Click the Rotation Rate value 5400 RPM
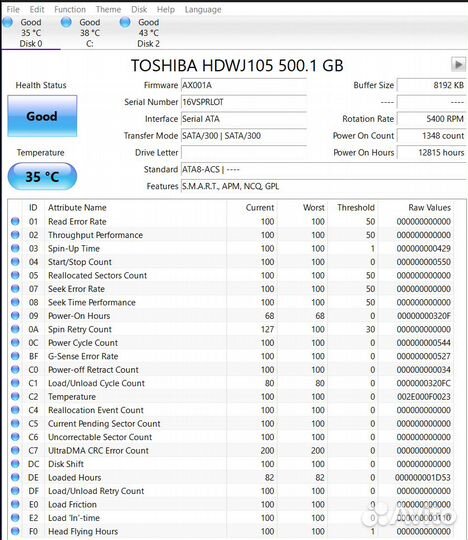Screen dimensions: 468x540 (x=432, y=119)
